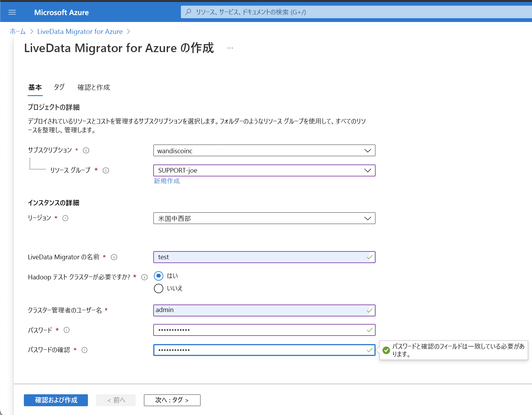Click クラスター管理者のユーザー名 label

(x=65, y=310)
